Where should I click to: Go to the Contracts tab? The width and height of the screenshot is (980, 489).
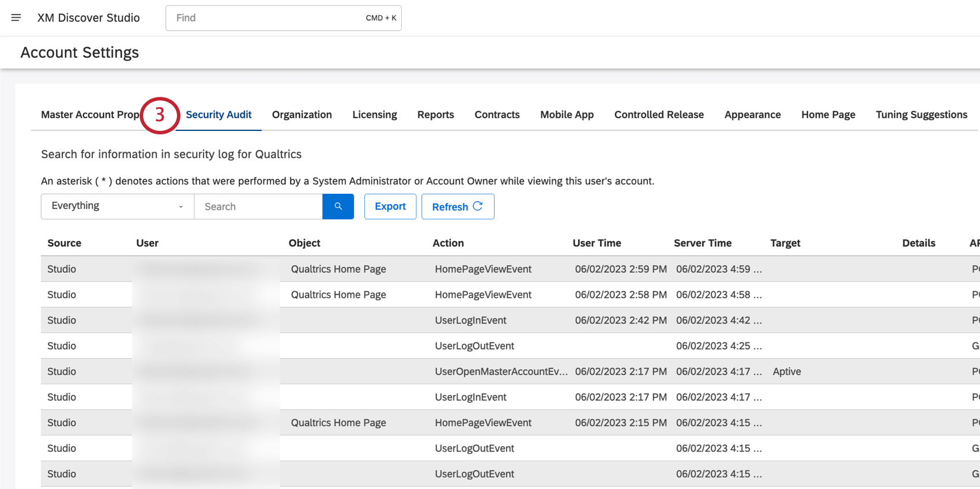497,115
